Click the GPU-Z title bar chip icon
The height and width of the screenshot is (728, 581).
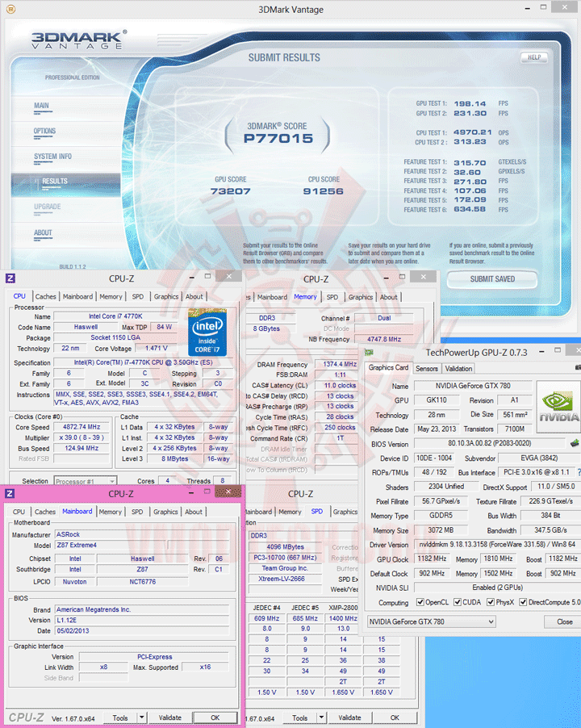(x=369, y=353)
